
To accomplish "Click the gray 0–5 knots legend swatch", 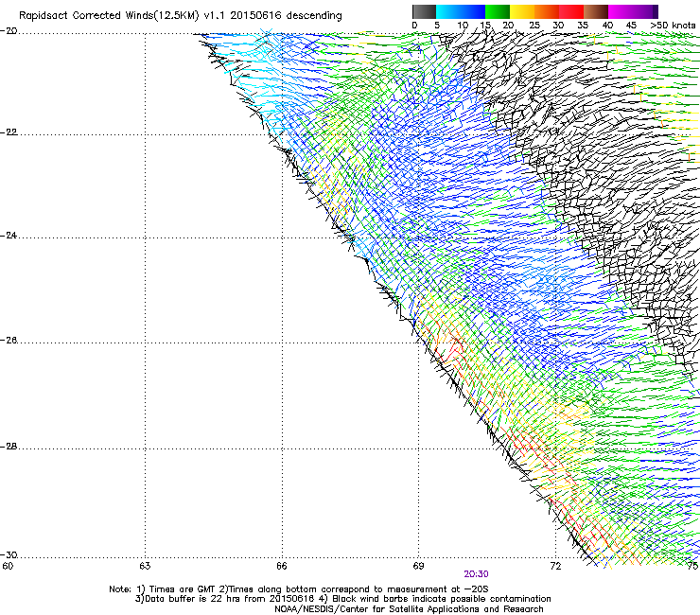I will [424, 11].
